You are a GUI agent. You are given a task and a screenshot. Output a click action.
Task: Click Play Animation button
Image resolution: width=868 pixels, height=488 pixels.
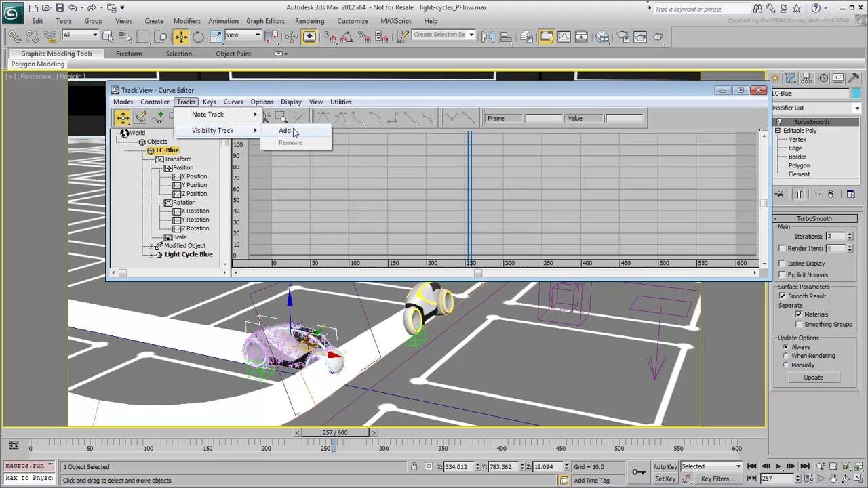[778, 466]
